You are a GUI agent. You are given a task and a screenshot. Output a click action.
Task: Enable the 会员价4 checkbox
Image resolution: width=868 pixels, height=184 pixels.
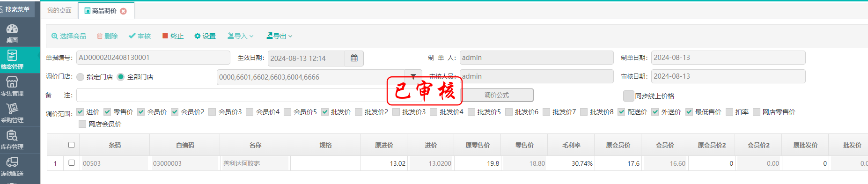[250, 112]
